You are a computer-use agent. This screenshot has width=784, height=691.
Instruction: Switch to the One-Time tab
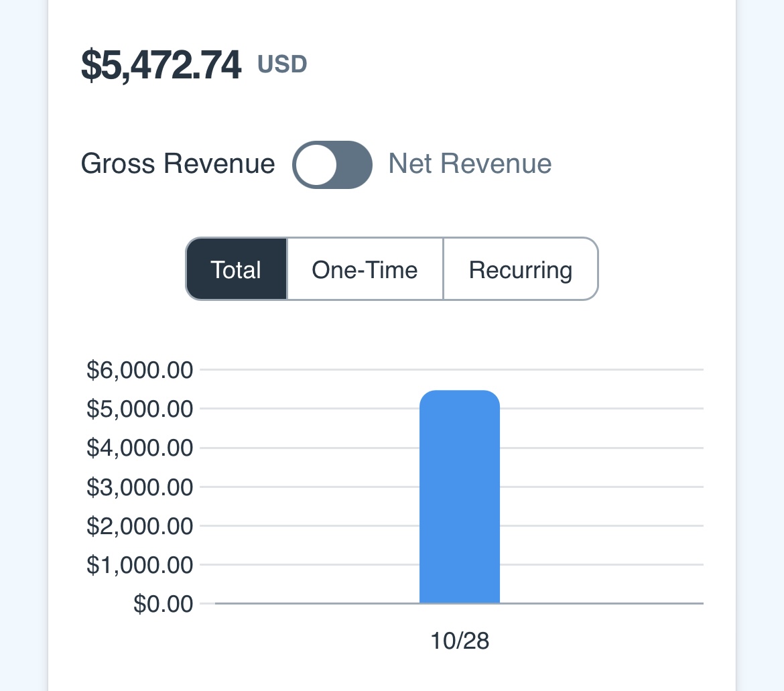tap(365, 269)
